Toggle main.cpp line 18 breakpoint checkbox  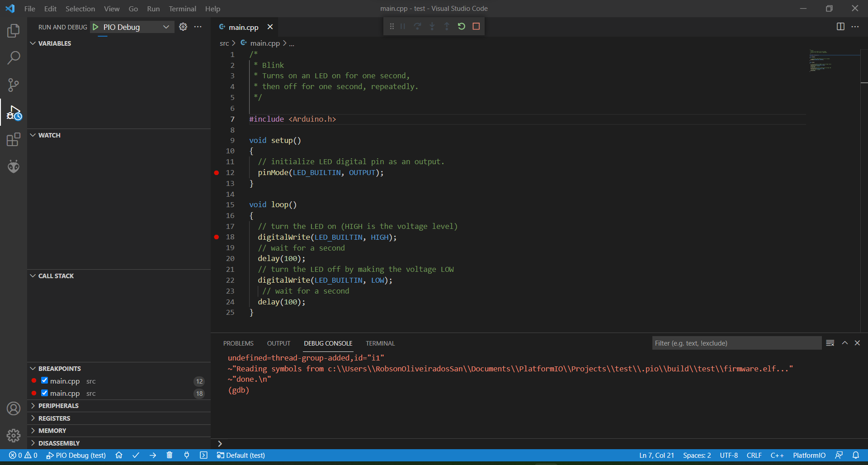click(x=44, y=393)
